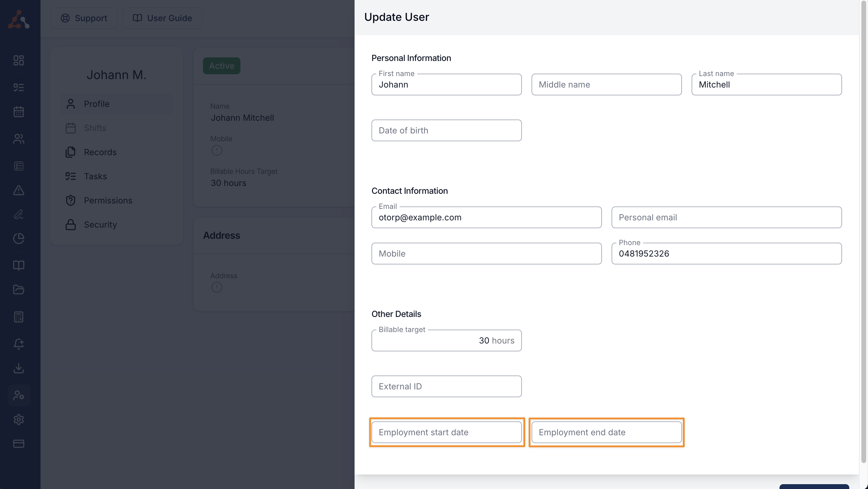Image resolution: width=868 pixels, height=489 pixels.
Task: Click the 'Update User' panel title
Action: (397, 17)
